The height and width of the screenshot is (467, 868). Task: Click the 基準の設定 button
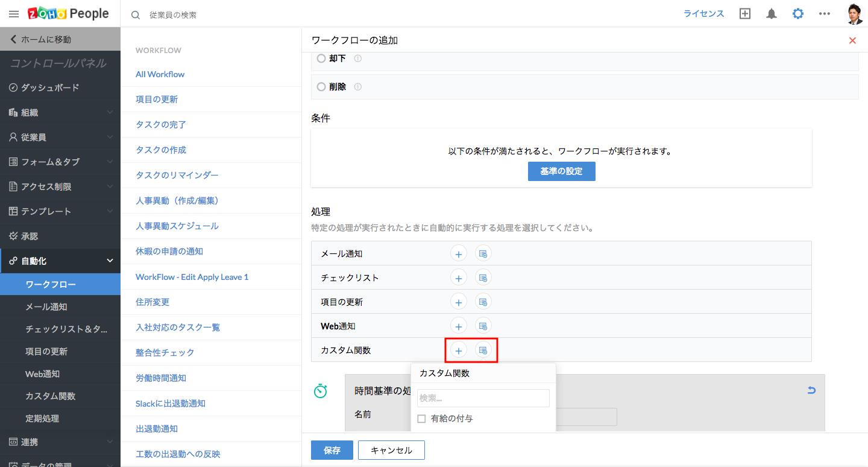[x=561, y=171]
